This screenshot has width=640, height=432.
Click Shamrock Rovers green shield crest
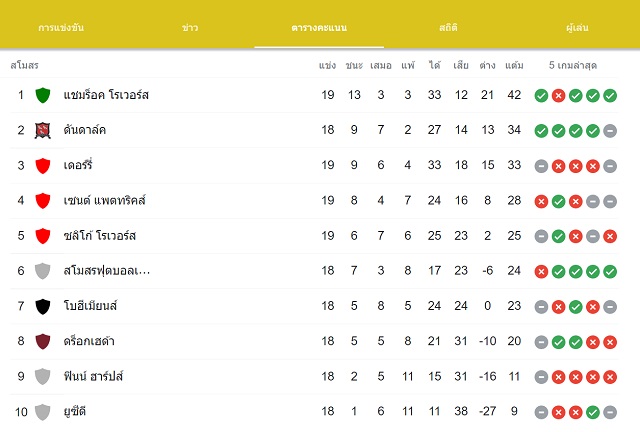pos(43,95)
